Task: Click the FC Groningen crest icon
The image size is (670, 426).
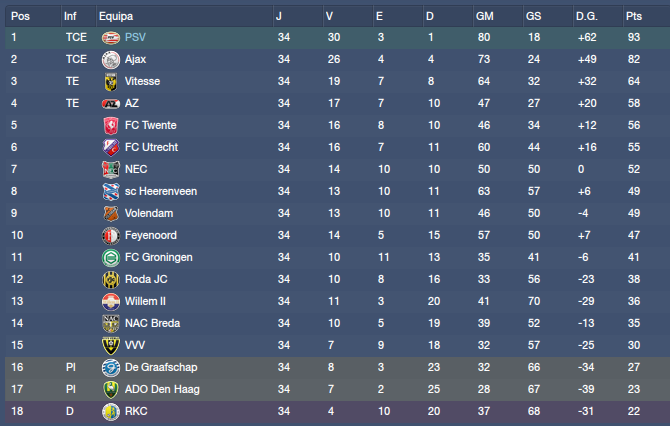Action: (110, 257)
